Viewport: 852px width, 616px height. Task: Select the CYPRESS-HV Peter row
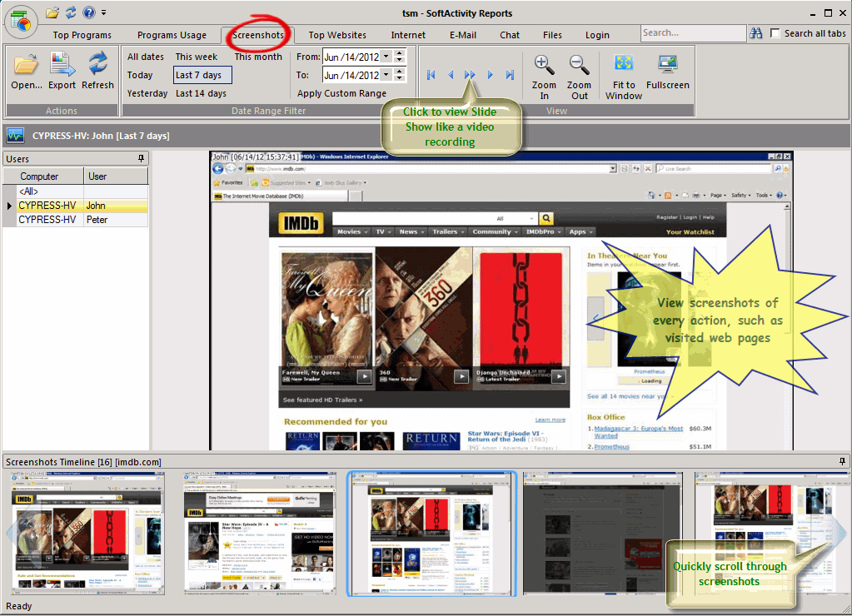pos(76,220)
